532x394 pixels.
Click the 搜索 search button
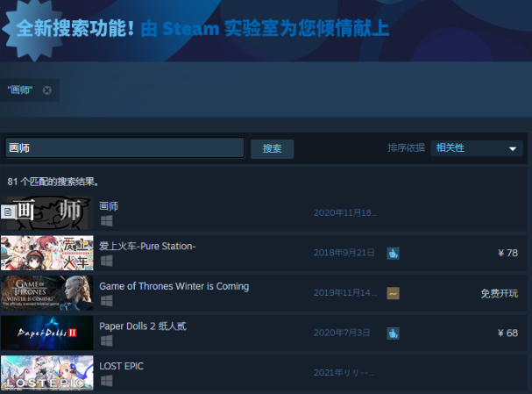(x=272, y=149)
